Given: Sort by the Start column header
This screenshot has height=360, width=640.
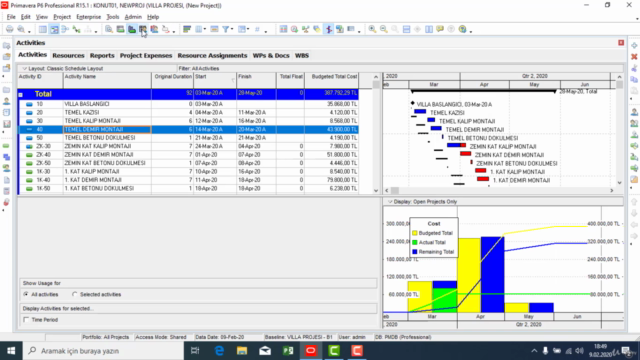Looking at the screenshot, I should 215,80.
